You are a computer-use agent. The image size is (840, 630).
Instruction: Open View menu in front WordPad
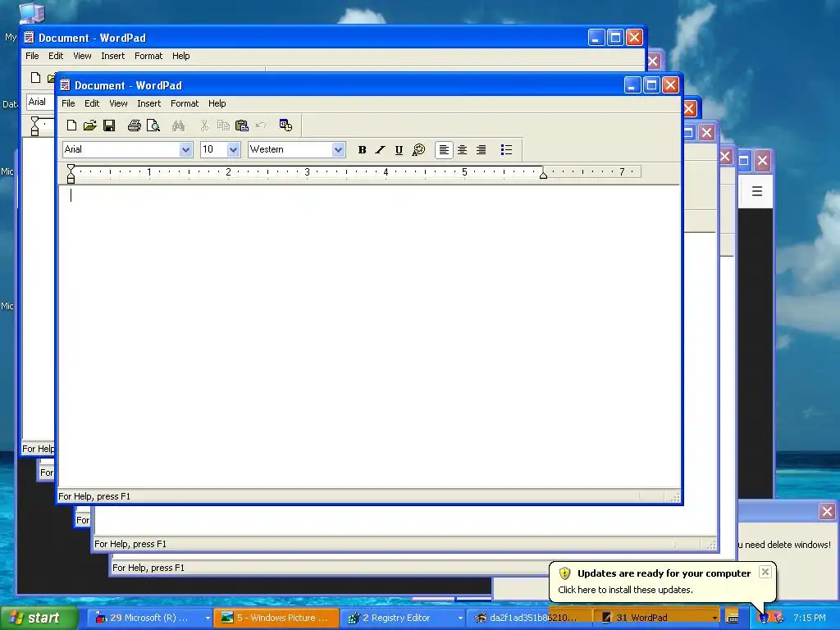pos(118,103)
